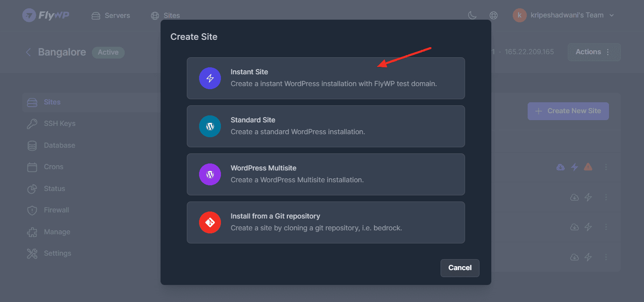
Task: Click the red warning triangle icon
Action: [588, 167]
